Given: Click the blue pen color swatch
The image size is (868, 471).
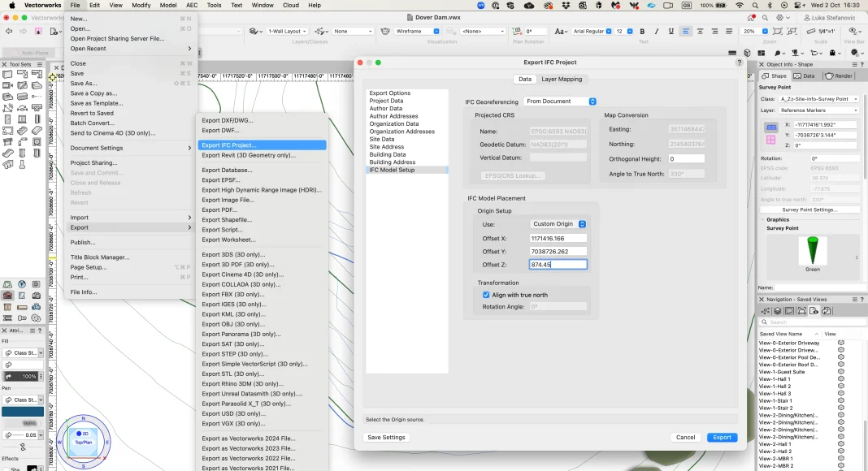Looking at the screenshot, I should [23, 412].
